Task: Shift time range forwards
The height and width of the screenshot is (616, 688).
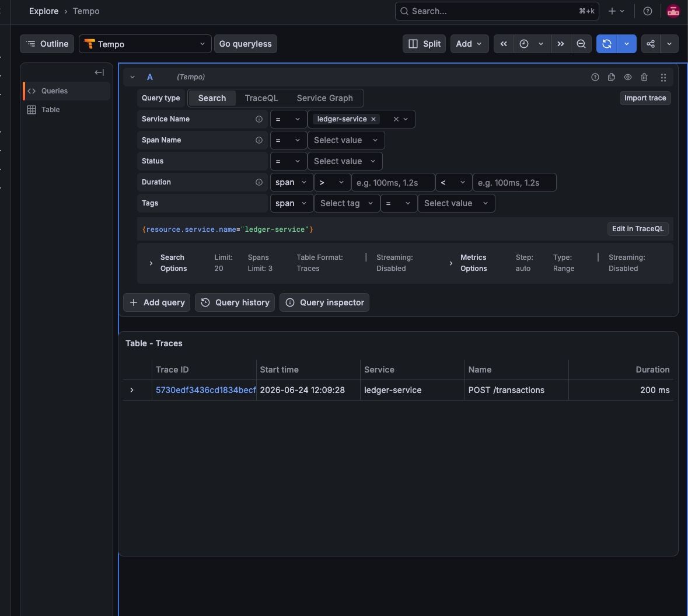Action: click(560, 44)
